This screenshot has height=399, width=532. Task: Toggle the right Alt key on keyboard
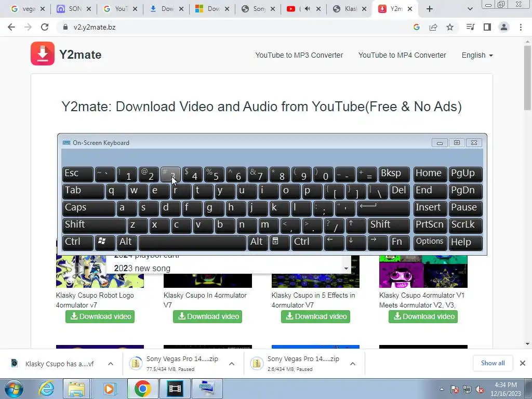coord(258,243)
